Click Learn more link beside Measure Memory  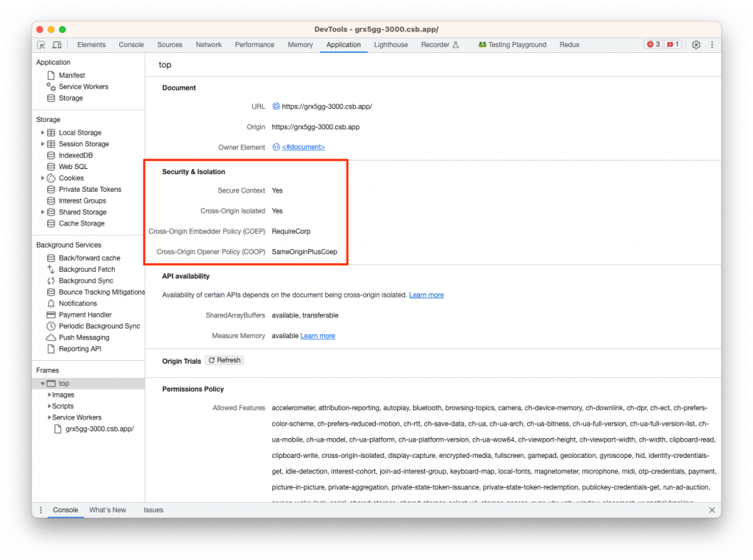pos(318,336)
